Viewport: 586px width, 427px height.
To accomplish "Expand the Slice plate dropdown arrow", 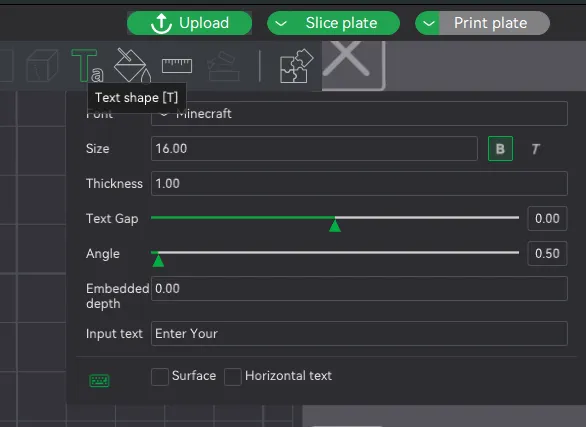I will coord(281,23).
